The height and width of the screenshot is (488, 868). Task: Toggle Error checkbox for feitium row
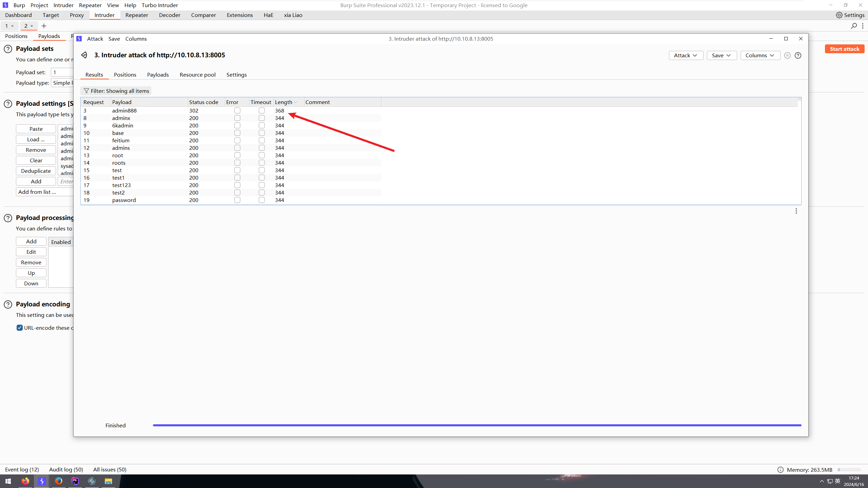237,140
